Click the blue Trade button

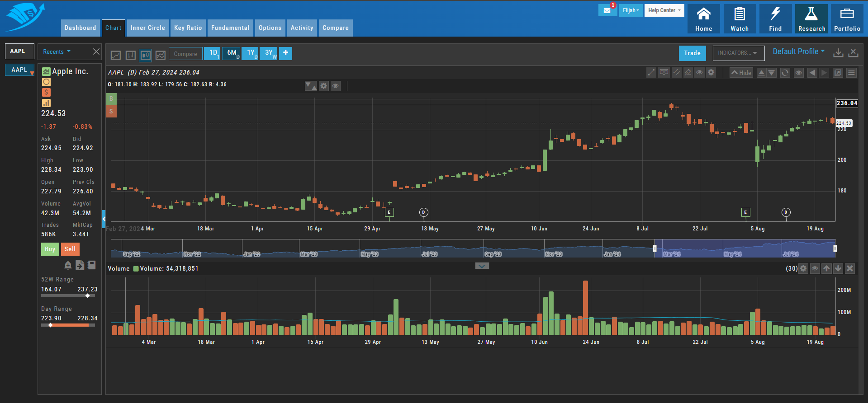click(x=692, y=53)
